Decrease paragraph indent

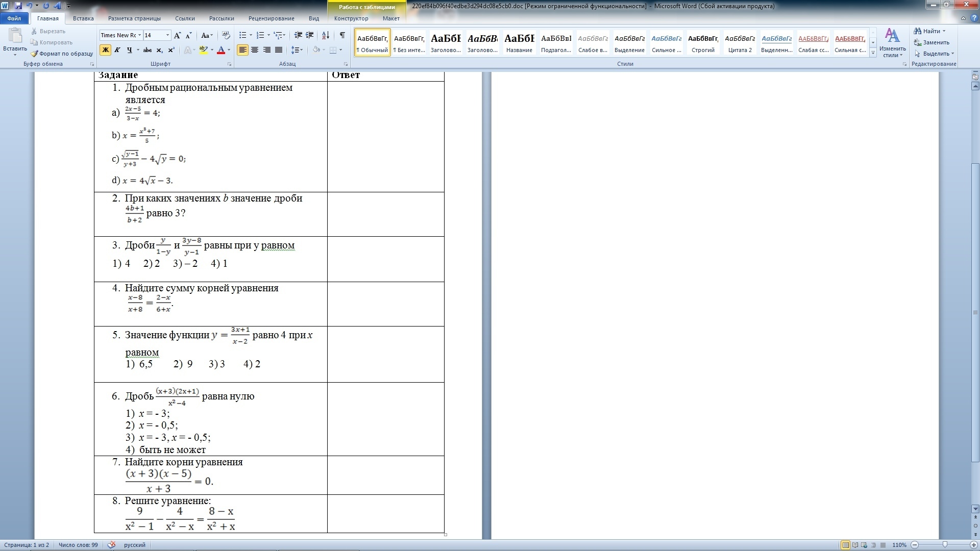point(298,35)
